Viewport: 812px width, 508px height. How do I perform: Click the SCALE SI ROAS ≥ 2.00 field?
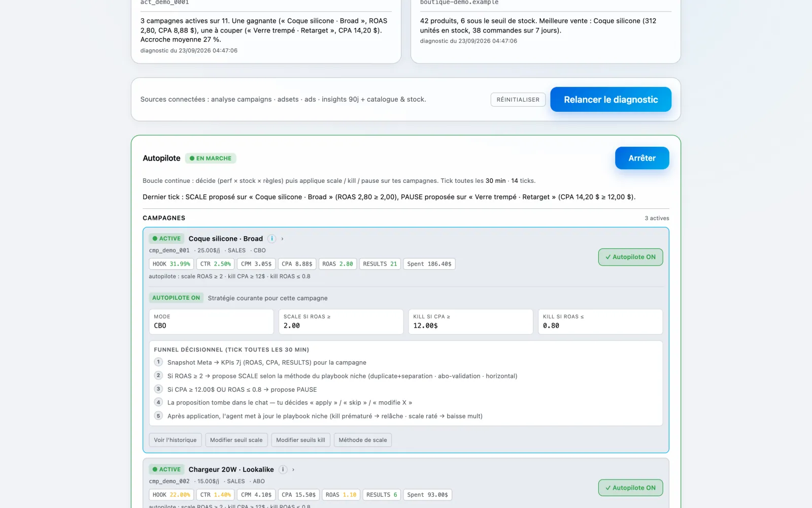tap(341, 322)
